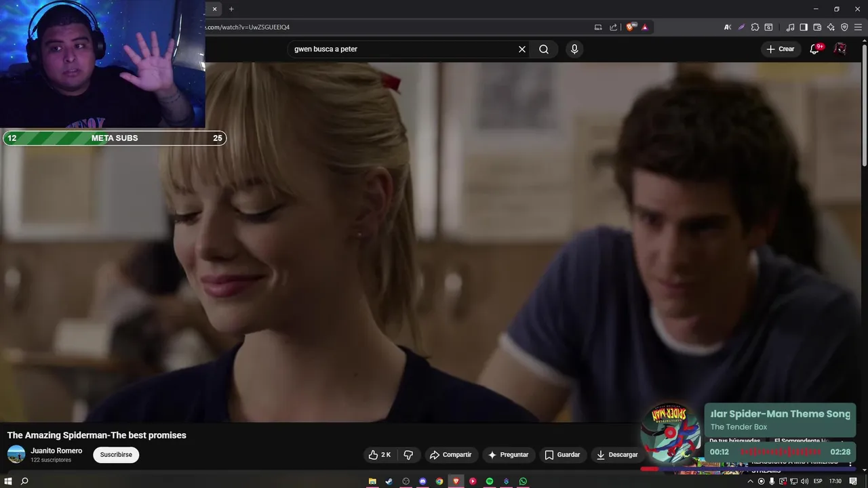Open WhatsApp from the taskbar
This screenshot has width=868, height=488.
(x=523, y=481)
